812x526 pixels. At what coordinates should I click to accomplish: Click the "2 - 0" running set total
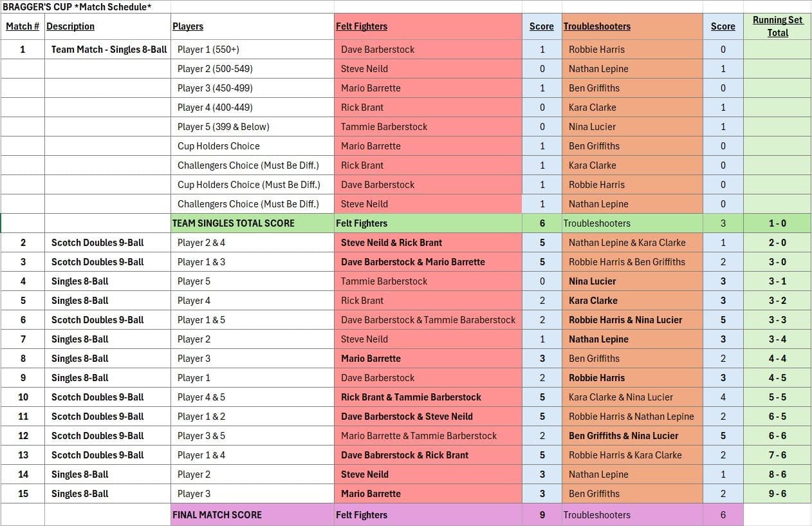click(777, 243)
